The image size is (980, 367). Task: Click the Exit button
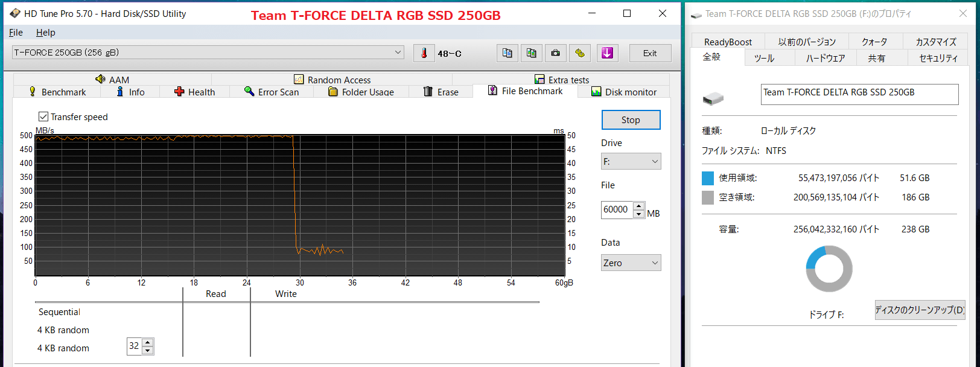(x=650, y=53)
